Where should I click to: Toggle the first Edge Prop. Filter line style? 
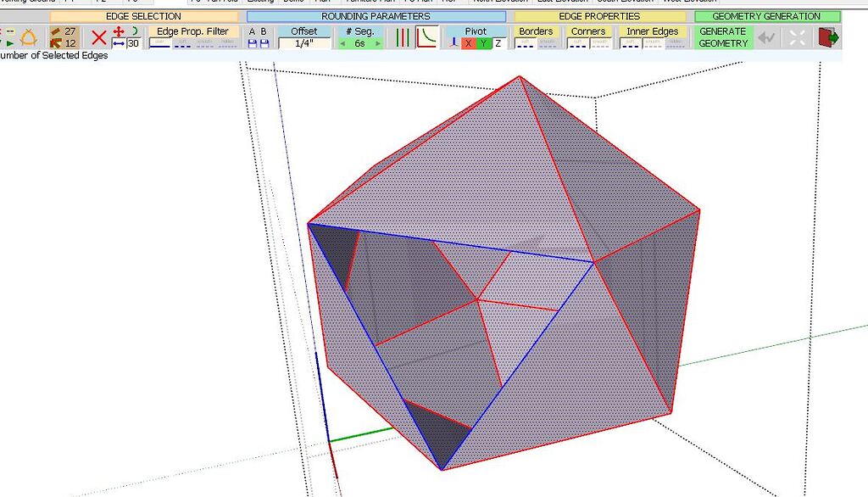coord(159,42)
